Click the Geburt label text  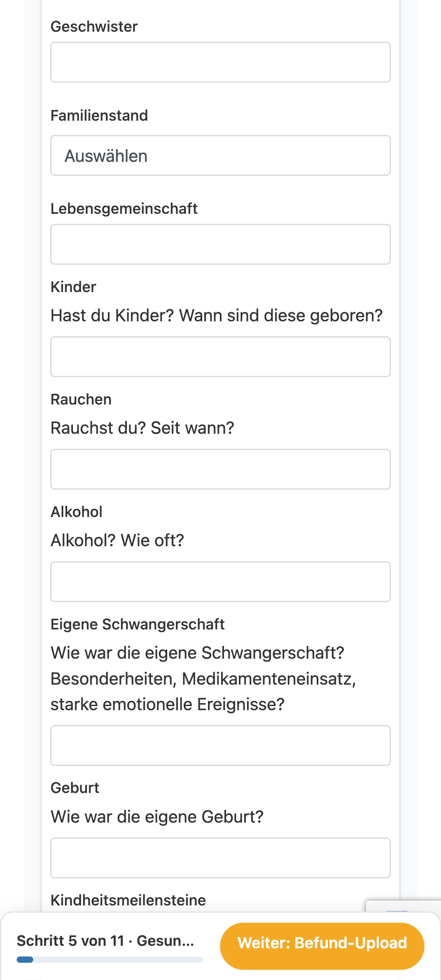(x=75, y=788)
